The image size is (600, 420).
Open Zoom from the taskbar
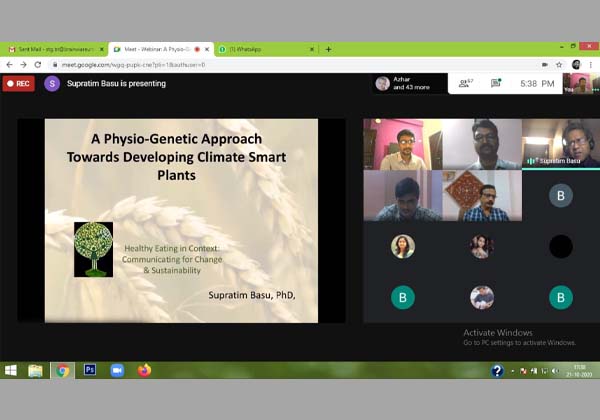116,370
